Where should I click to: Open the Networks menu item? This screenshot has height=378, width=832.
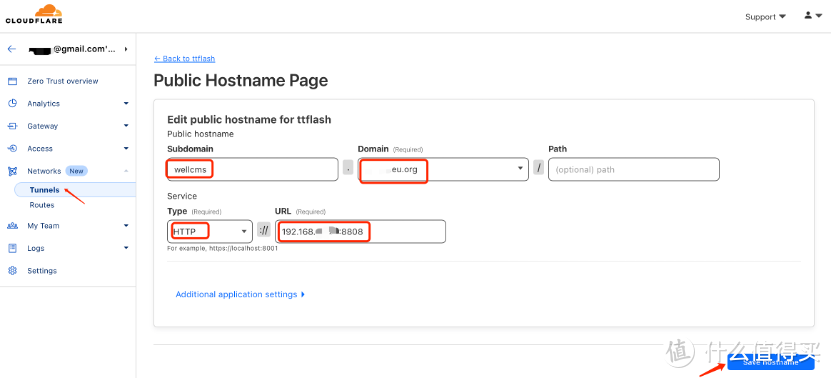point(44,171)
